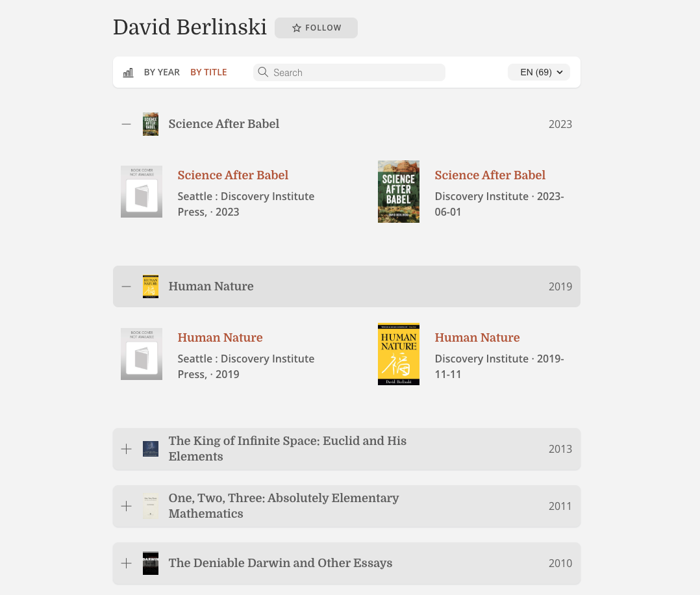Open the EN (69) language dropdown
Screen dimensions: 700x595
tap(539, 72)
